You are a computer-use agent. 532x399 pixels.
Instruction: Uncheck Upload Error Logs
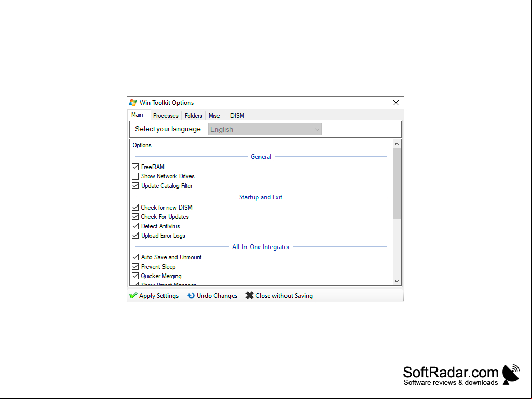pyautogui.click(x=135, y=236)
